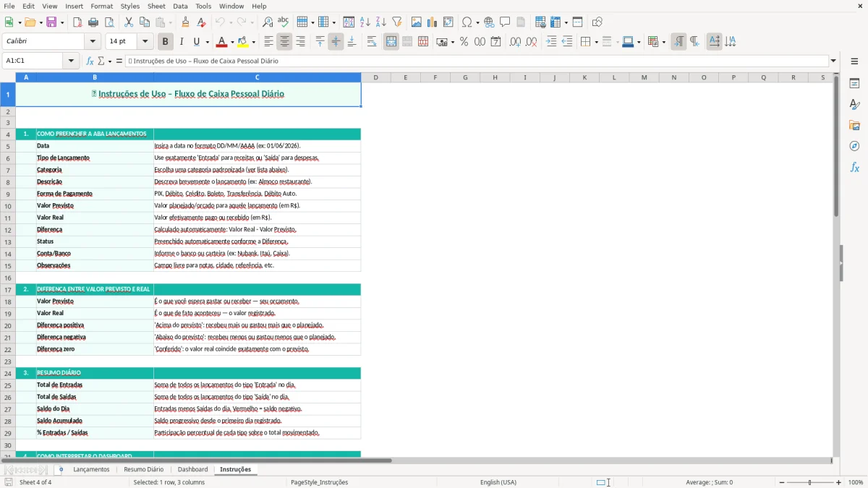Apply the yellow background color

pos(243,42)
